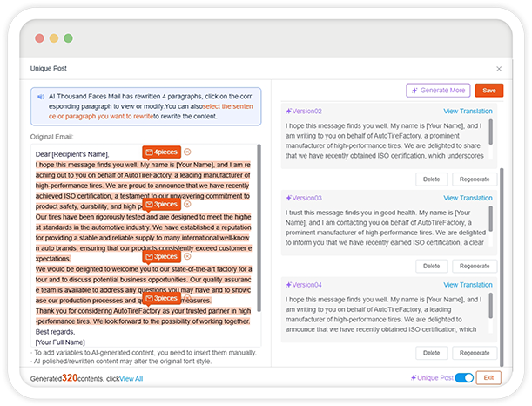Viewport: 532px width, 406px height.
Task: Regenerate Version04
Action: [475, 353]
